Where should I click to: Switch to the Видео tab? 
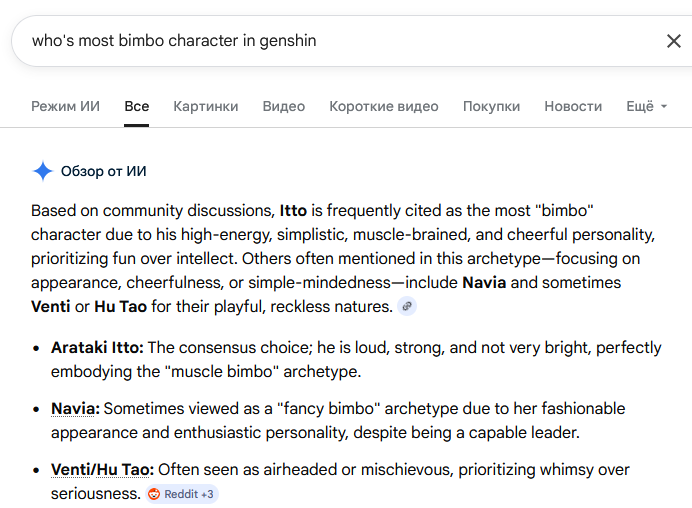(284, 106)
